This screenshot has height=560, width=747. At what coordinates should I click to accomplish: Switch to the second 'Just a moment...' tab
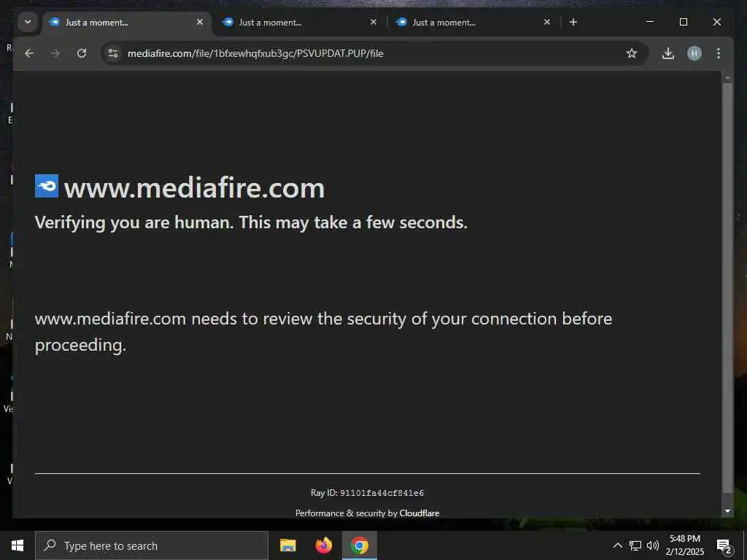(x=300, y=23)
